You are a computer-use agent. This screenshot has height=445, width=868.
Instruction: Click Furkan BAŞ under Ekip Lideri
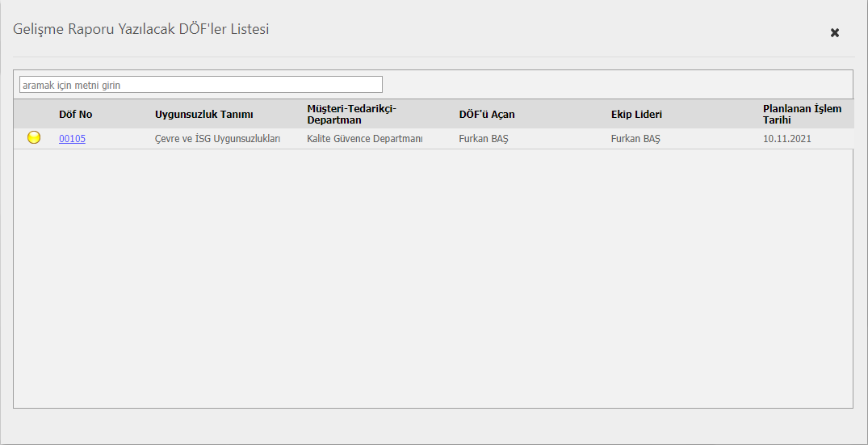635,139
